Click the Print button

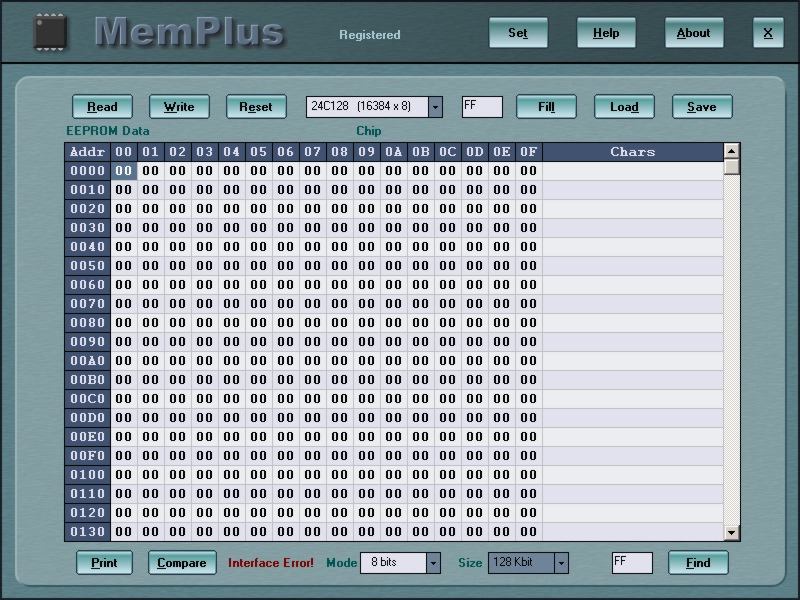[104, 563]
